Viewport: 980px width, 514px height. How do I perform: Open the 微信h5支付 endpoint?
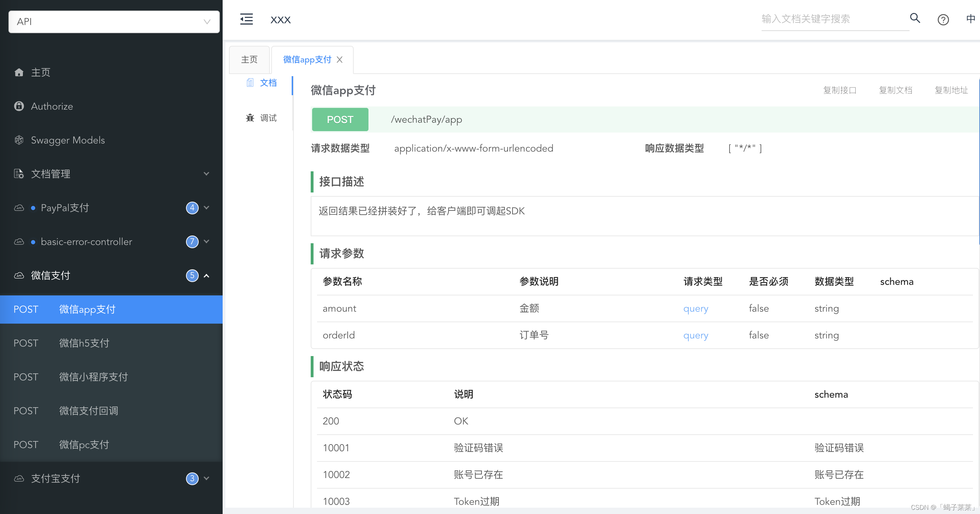click(x=85, y=343)
